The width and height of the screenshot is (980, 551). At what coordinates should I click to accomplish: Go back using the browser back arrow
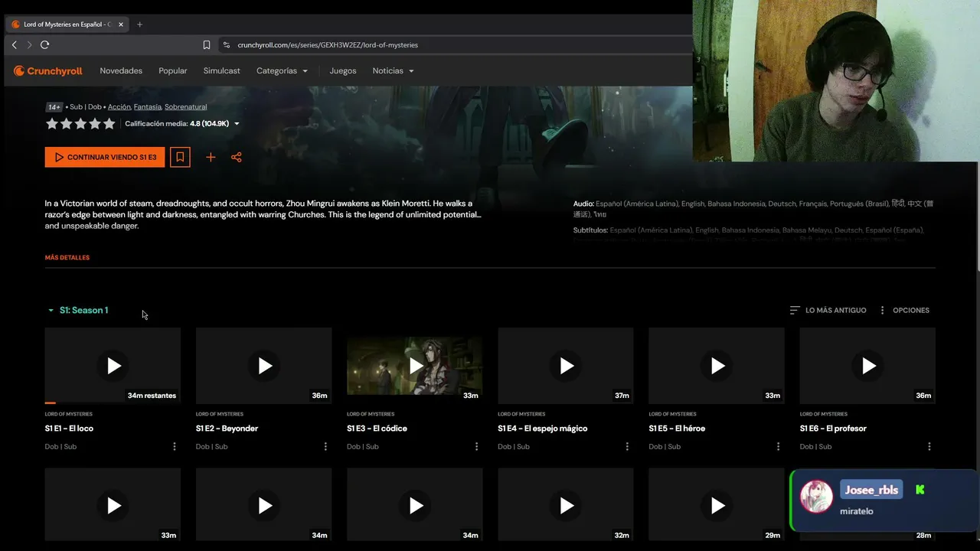(14, 45)
